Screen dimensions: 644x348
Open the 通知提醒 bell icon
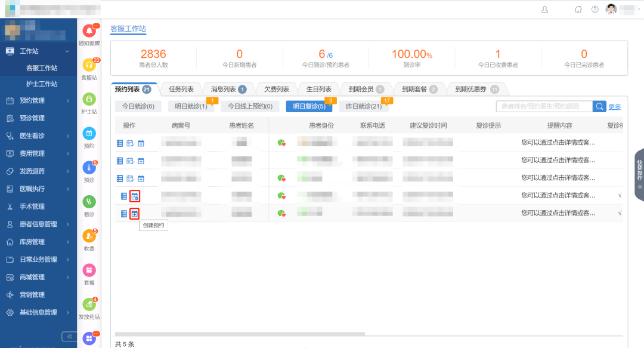point(89,31)
